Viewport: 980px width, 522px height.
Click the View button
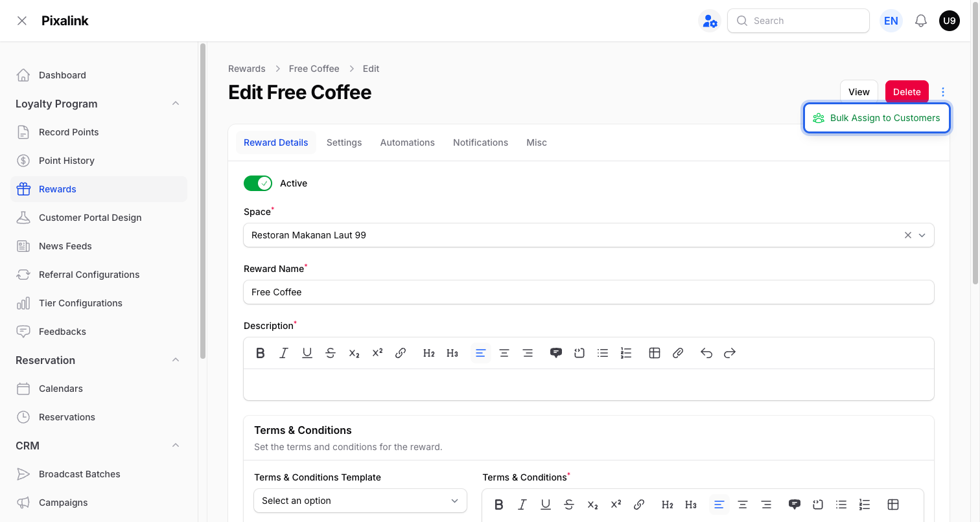click(x=859, y=92)
